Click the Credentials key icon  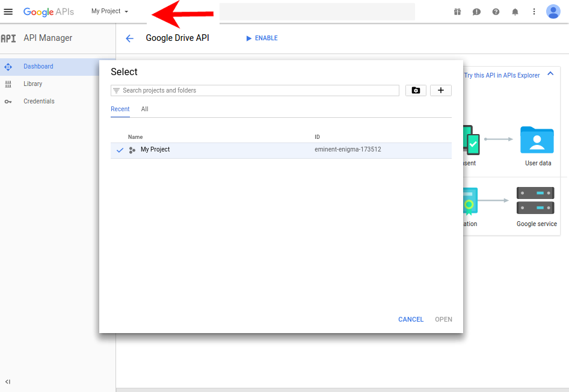coord(8,102)
